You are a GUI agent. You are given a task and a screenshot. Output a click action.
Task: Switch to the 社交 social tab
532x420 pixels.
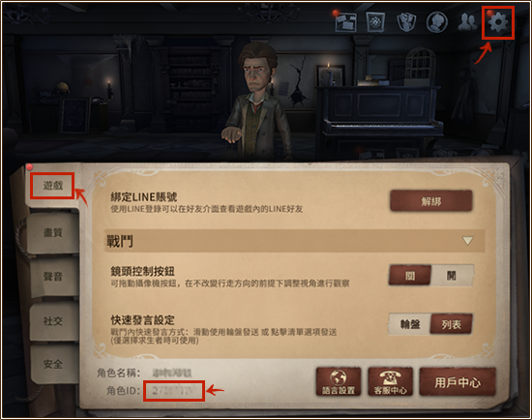(x=53, y=321)
